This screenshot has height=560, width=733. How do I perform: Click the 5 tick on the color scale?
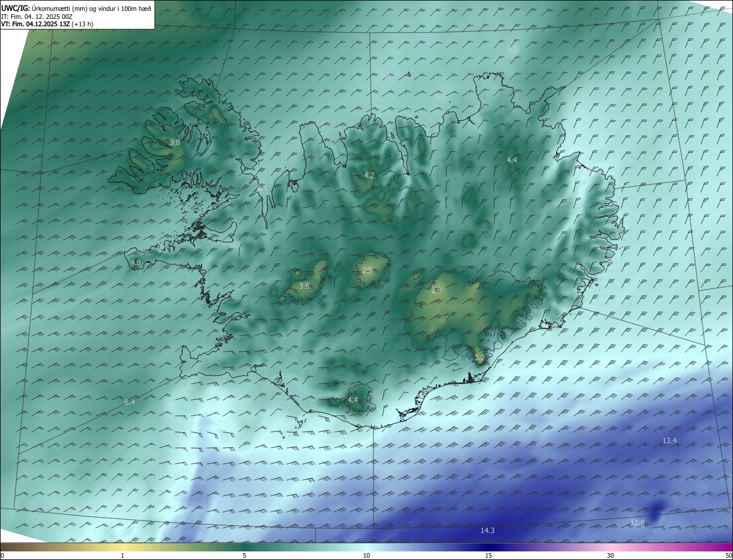(x=245, y=555)
